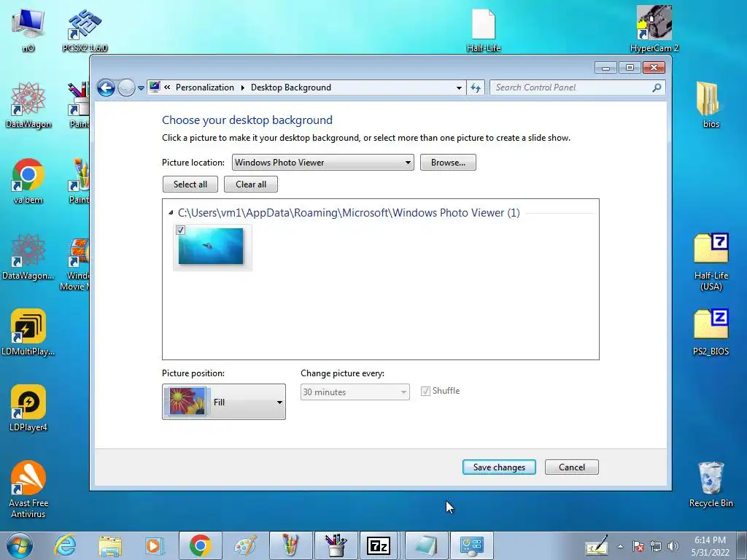Click the volume speaker tray icon
The width and height of the screenshot is (747, 560).
point(673,546)
